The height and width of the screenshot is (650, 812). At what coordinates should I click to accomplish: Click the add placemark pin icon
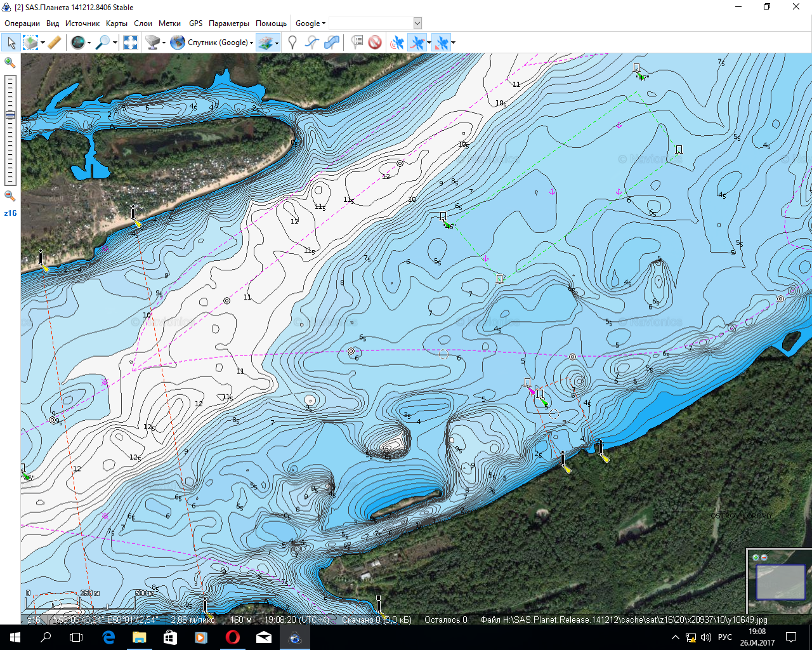point(292,43)
